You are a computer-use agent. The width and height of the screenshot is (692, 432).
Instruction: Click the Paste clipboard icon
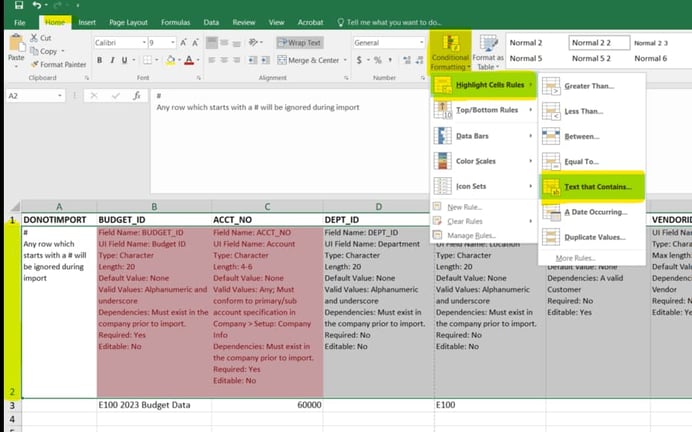tap(16, 45)
